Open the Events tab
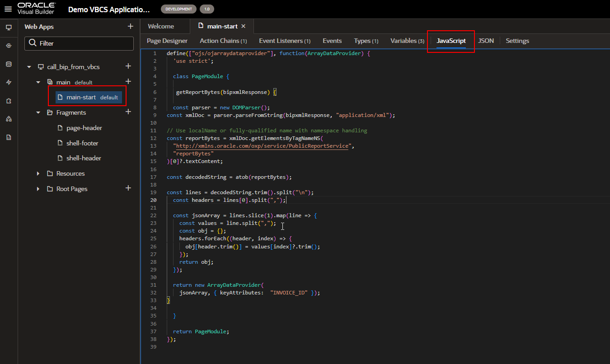The image size is (610, 364). pyautogui.click(x=332, y=41)
